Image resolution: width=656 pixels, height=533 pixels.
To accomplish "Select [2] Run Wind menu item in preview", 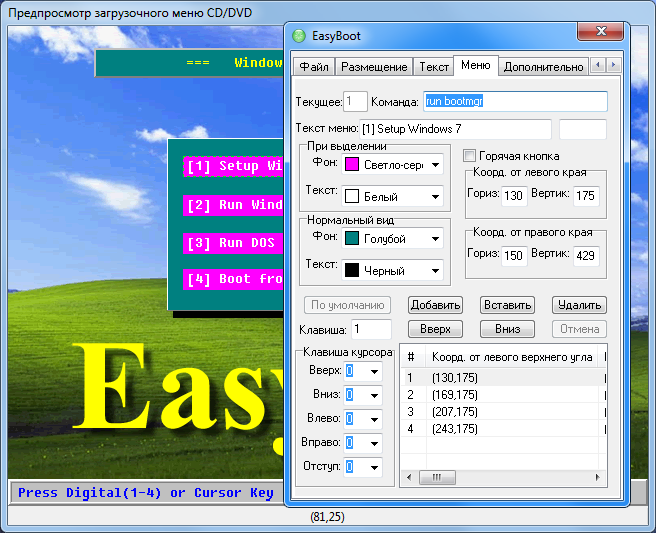I will click(x=233, y=205).
